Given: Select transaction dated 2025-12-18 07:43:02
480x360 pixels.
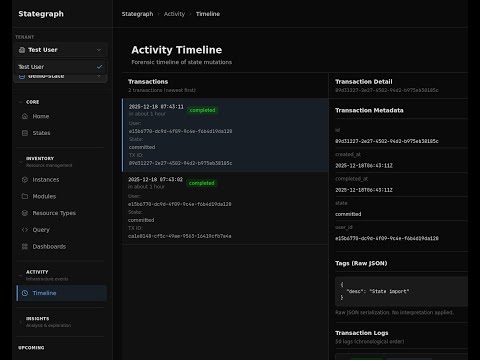Looking at the screenshot, I should (225, 208).
